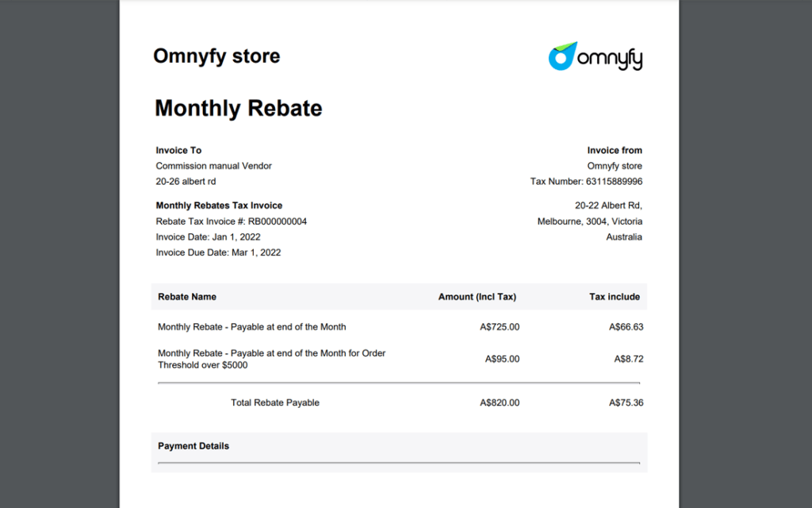The width and height of the screenshot is (812, 508).
Task: Click 'Total Rebate Payable' label
Action: (x=275, y=402)
